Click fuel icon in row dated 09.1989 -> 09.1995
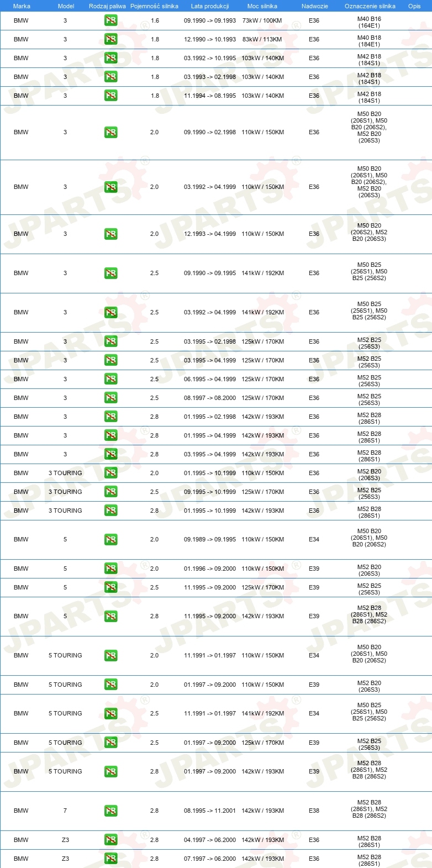 pos(111,540)
